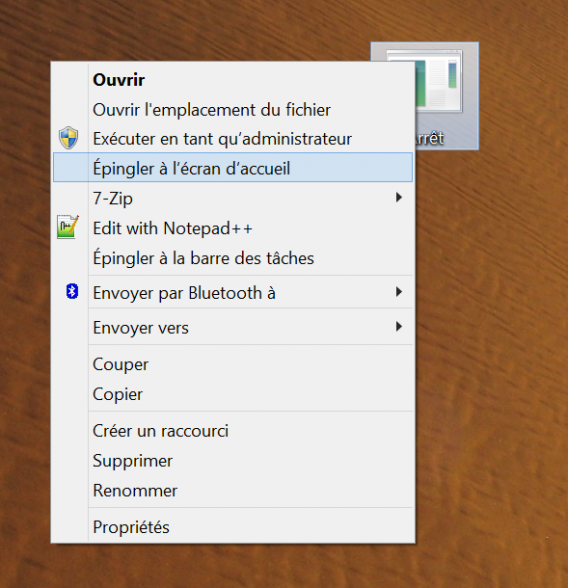
Task: Click the blue Bluetooth icon
Action: (72, 291)
